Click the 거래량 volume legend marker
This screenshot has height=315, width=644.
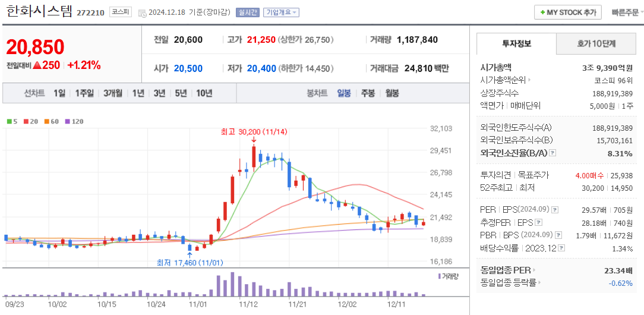440,276
